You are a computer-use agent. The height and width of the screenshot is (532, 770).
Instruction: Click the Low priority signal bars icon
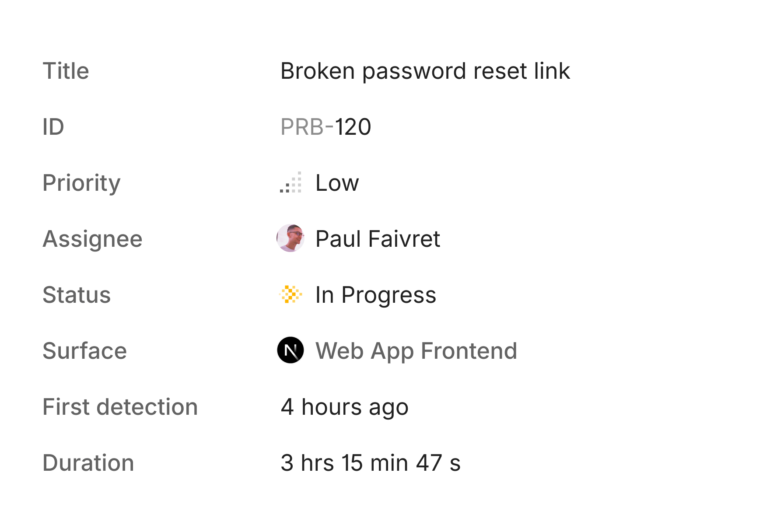point(291,183)
